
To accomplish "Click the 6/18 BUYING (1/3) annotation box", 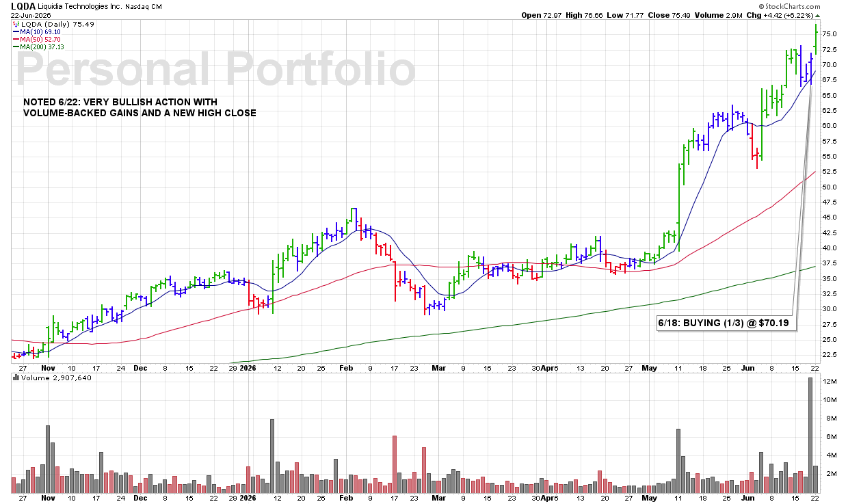I will (x=727, y=323).
